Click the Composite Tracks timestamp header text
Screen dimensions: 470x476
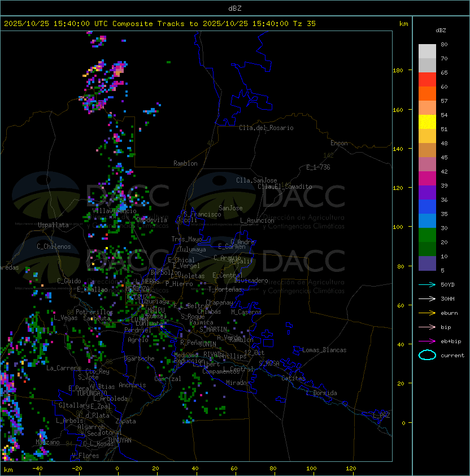[x=160, y=24]
